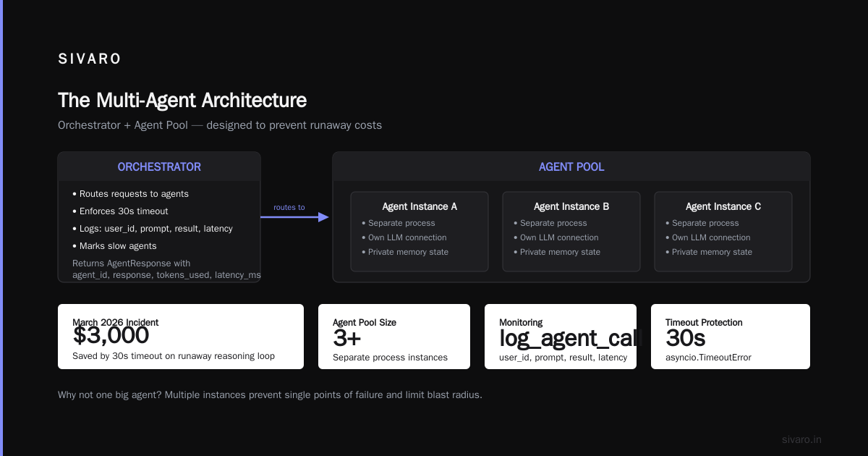Screen dimensions: 868x456
Task: Click the 'Agent Pool Size' label
Action: 365,323
